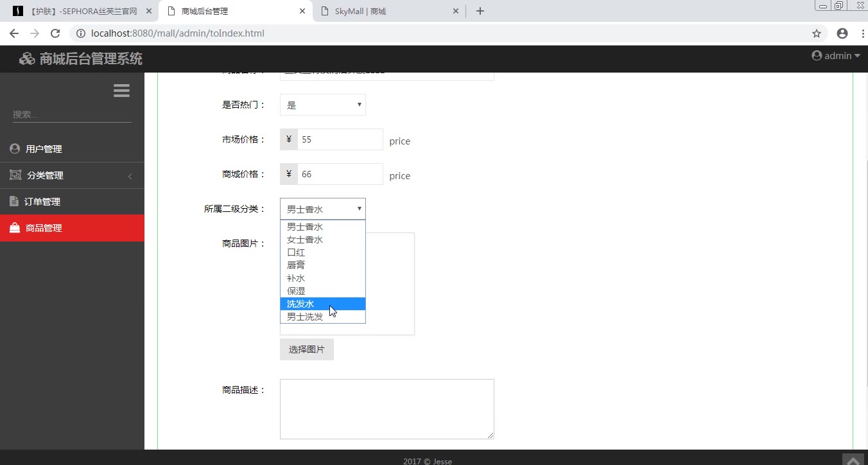Choose 女士香水 from the dropdown list

323,240
